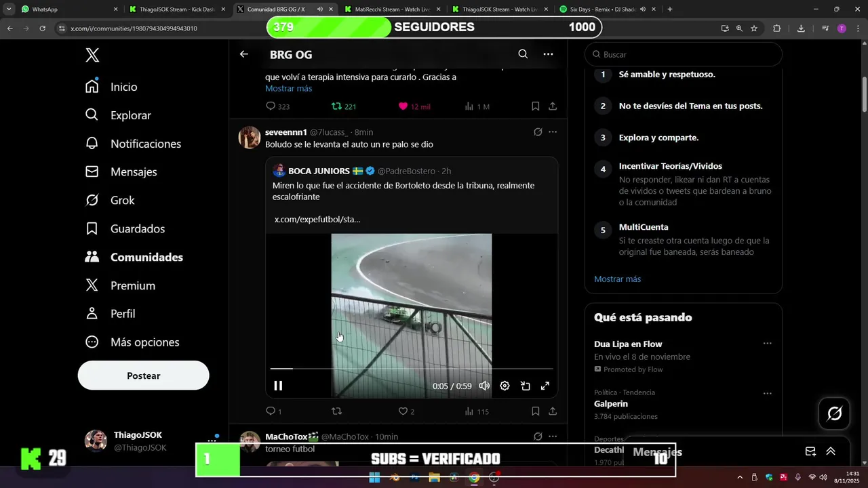Open Notificaciones in the sidebar

(133, 144)
